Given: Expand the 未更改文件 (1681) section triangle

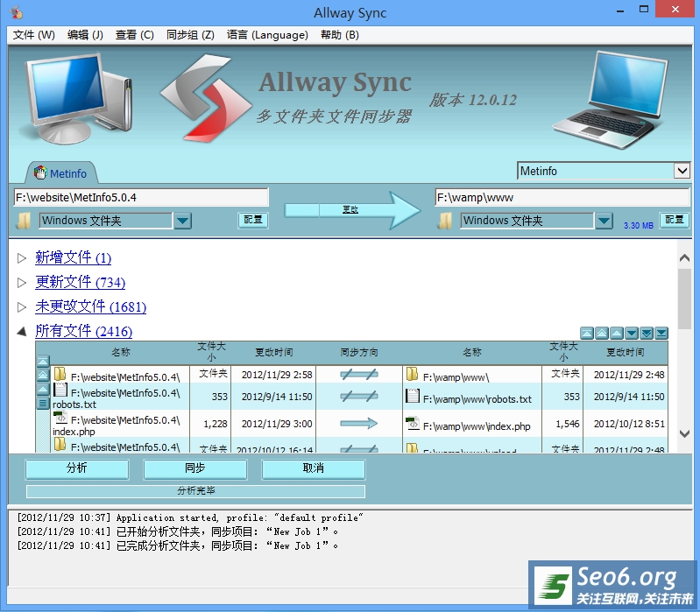Looking at the screenshot, I should coord(21,307).
